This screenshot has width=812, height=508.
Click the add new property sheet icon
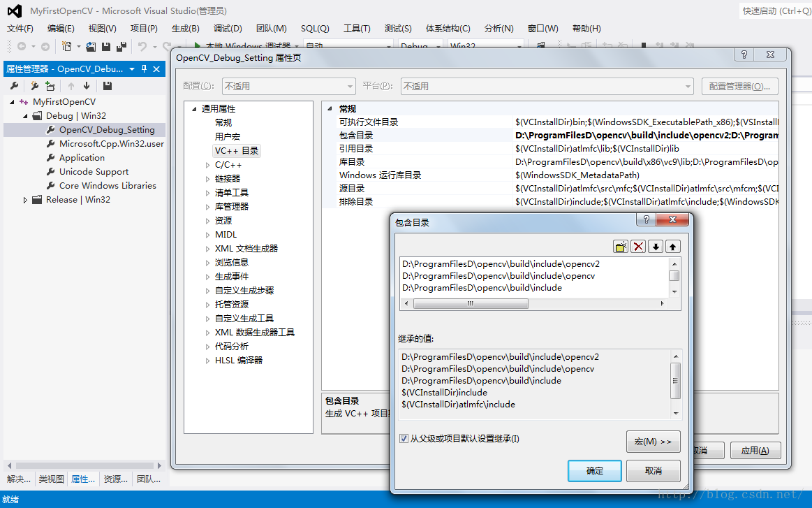(35, 85)
